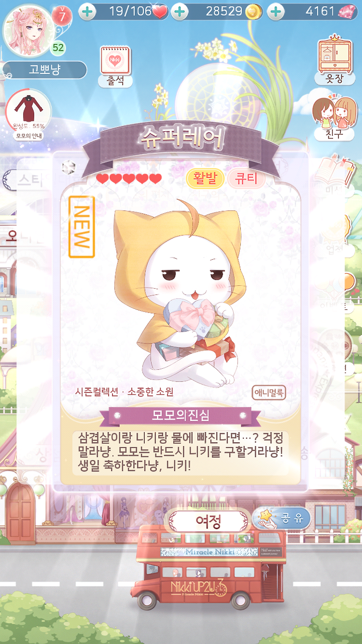Image resolution: width=362 pixels, height=644 pixels.
Task: Select the 큐티 attribute tag
Action: tap(246, 179)
